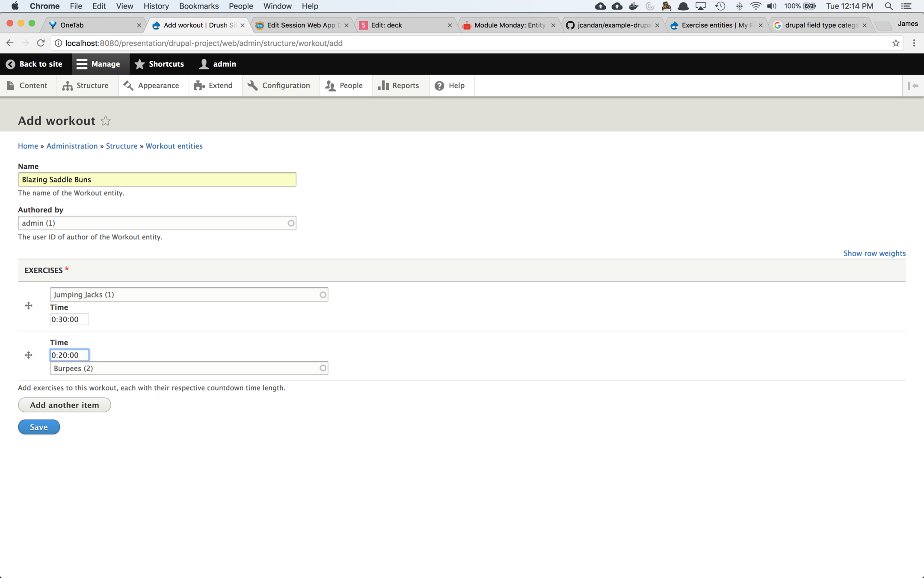The height and width of the screenshot is (578, 924).
Task: Click the toolbar orientation toggle icon
Action: pos(913,86)
